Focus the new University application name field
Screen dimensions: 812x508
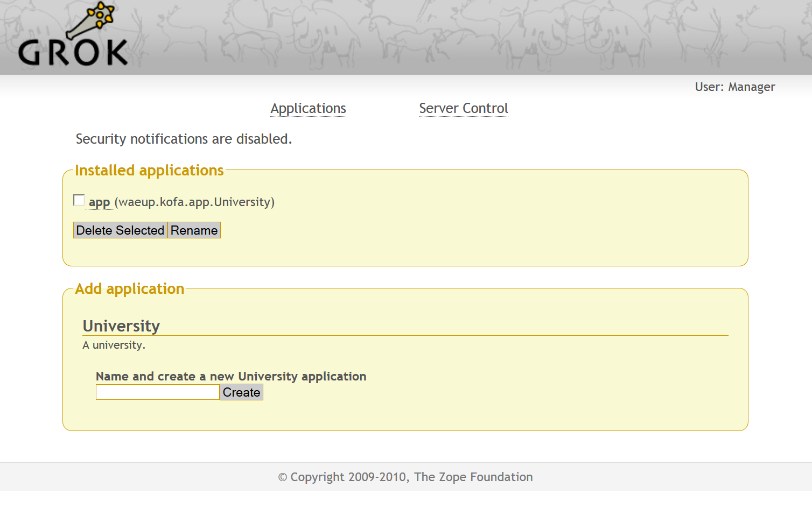pos(157,392)
